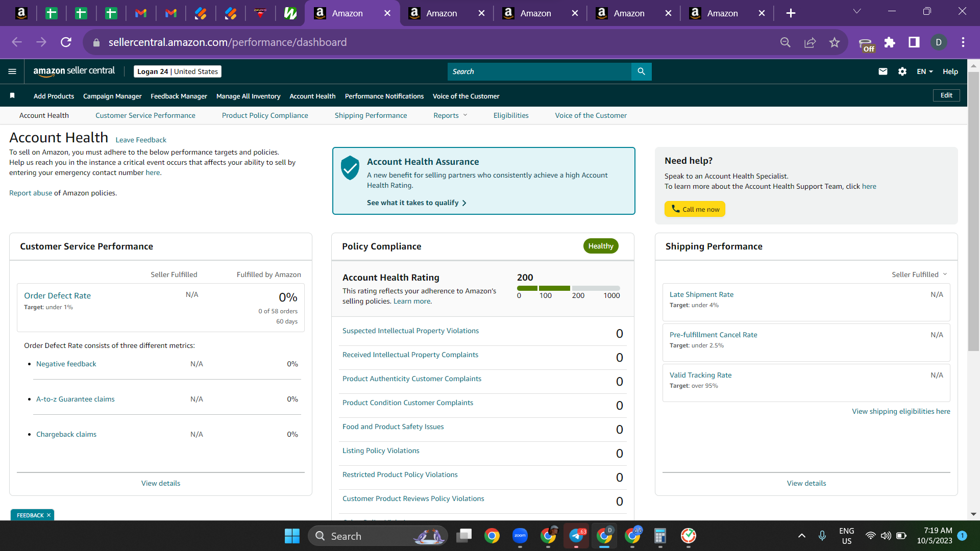Screen dimensions: 980x551
Task: Switch to the Product Policy Compliance tab
Action: coord(265,116)
